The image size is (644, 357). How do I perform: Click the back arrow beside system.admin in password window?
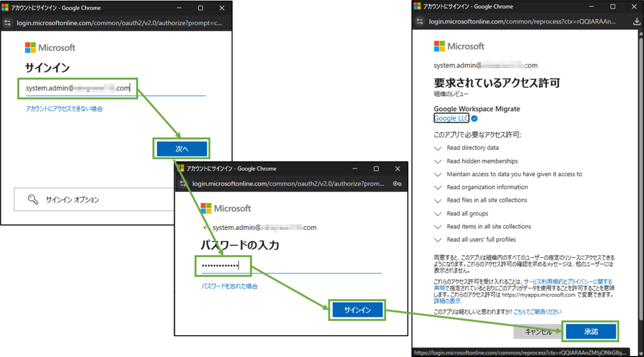(206, 227)
